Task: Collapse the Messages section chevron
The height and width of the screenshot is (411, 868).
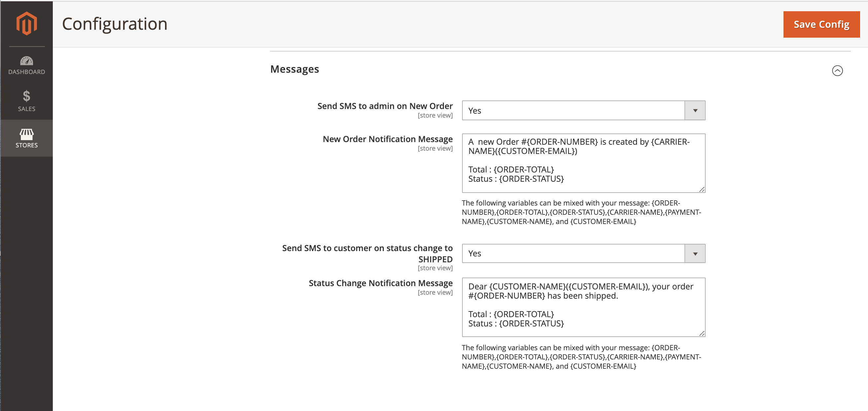Action: pos(837,70)
